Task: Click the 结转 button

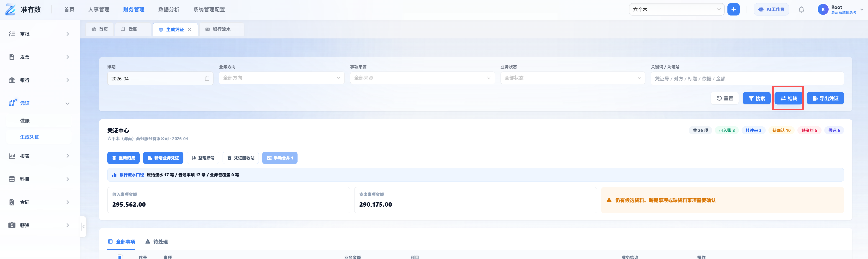Action: pos(788,98)
